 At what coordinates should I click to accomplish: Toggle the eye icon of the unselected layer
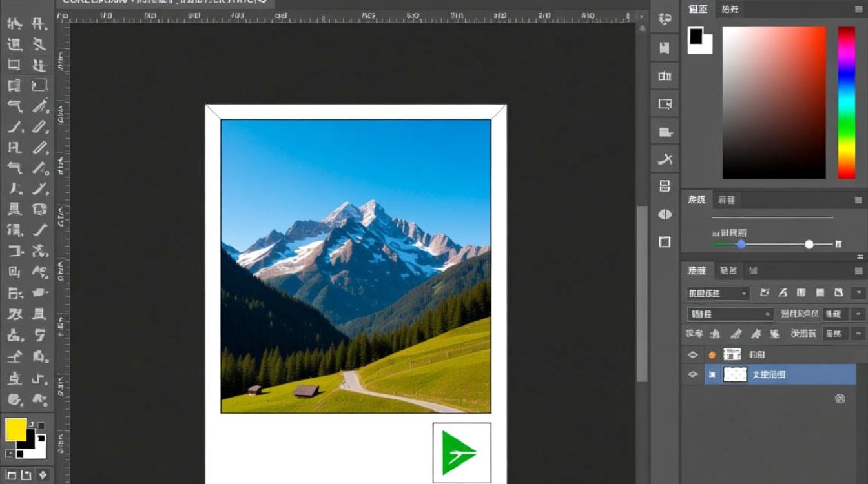(693, 355)
